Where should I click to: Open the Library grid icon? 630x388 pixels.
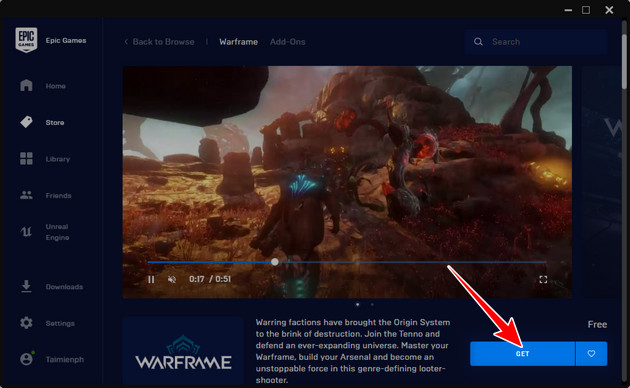click(26, 158)
